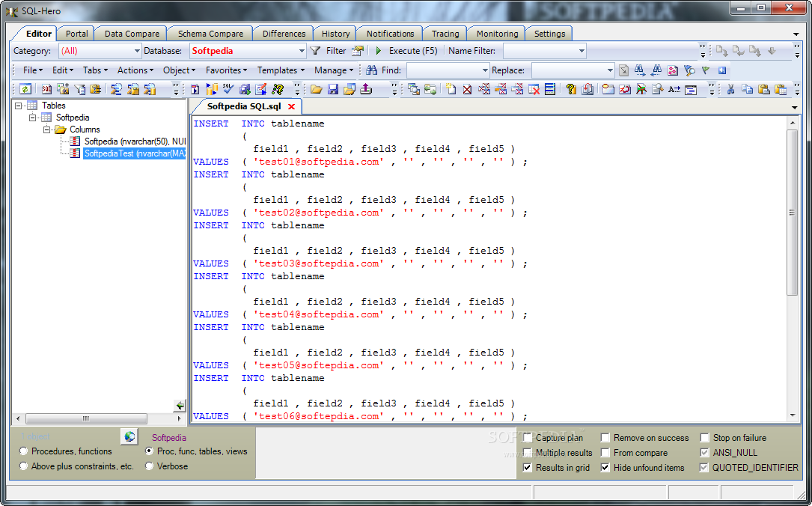Screen dimensions: 812x506
Task: Switch to the Schema Compare tab
Action: point(210,34)
